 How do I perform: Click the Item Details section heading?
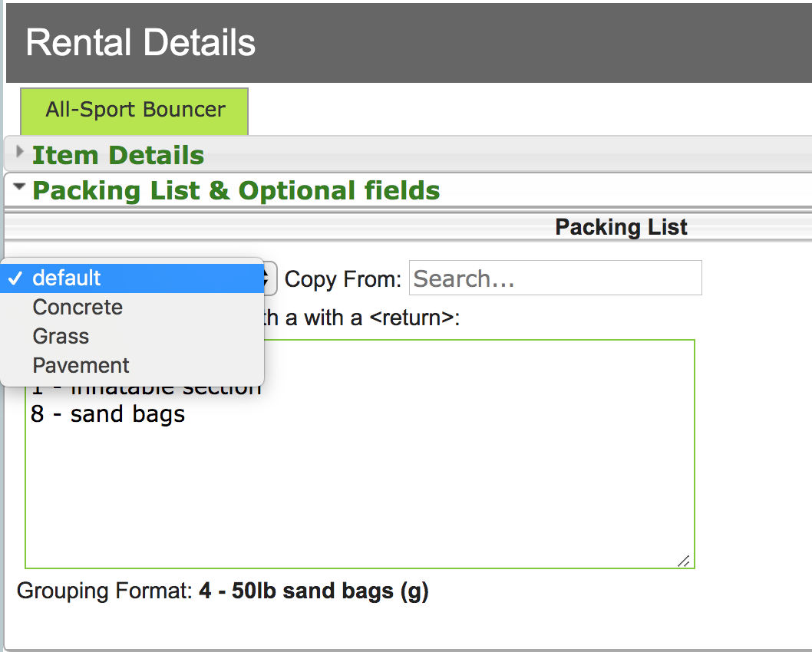[118, 155]
